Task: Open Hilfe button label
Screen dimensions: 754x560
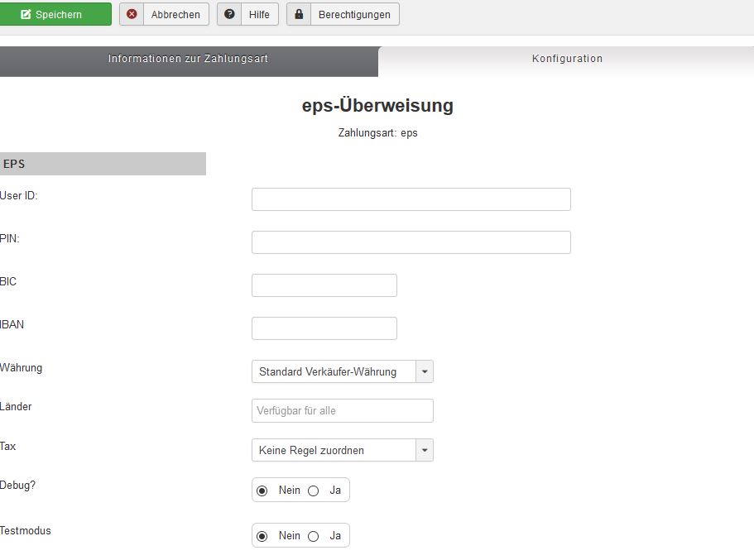Action: coord(259,14)
